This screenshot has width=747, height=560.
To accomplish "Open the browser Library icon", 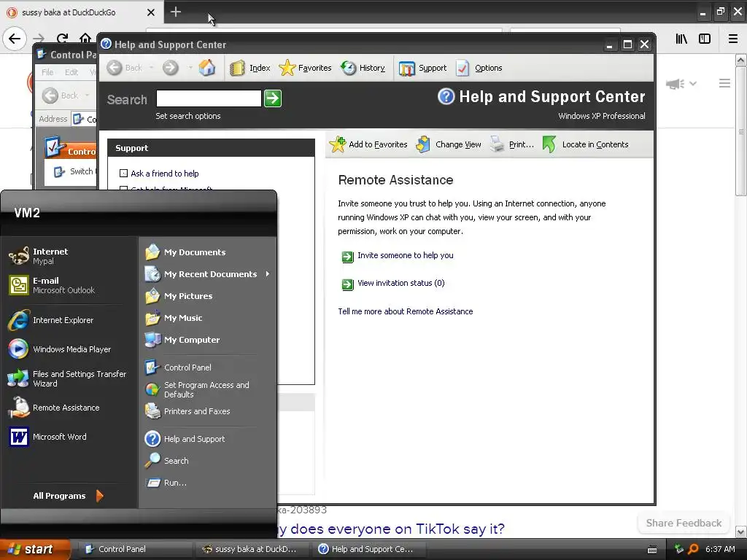I will [681, 39].
